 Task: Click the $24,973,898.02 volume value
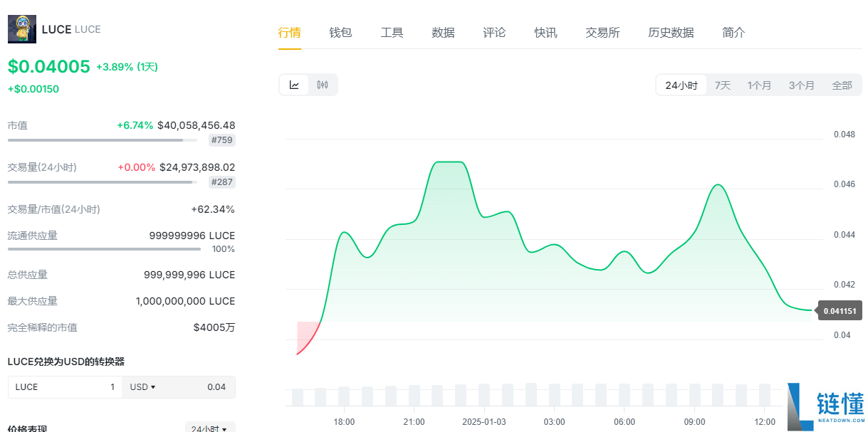coord(197,167)
